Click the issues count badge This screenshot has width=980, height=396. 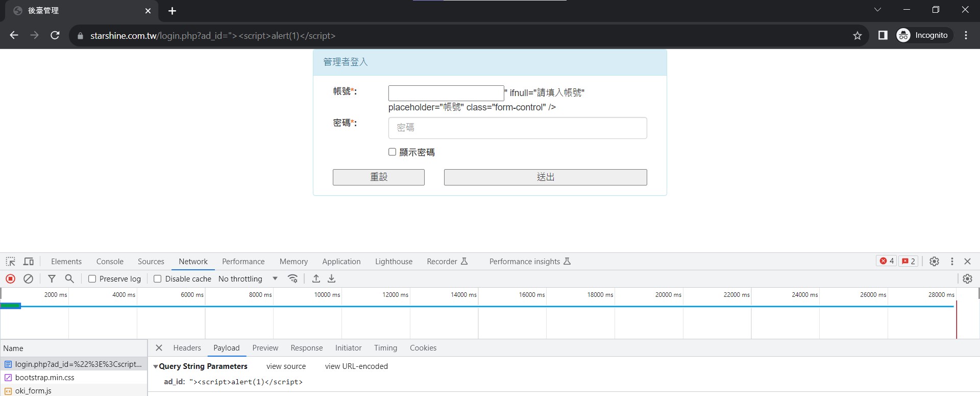click(909, 261)
